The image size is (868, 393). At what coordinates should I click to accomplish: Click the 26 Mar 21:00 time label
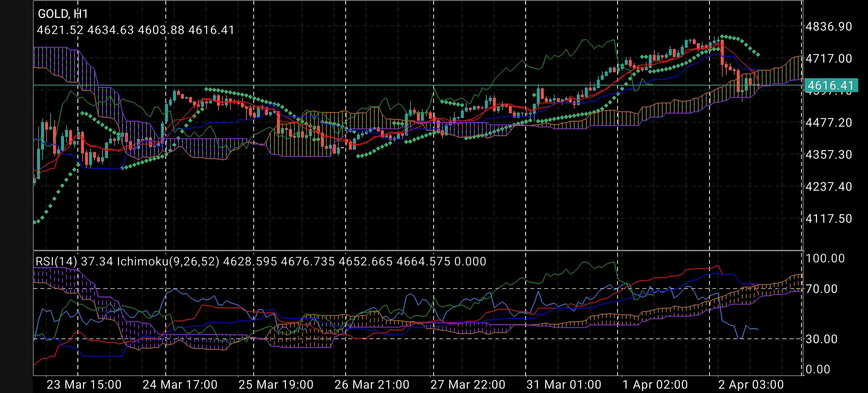[372, 385]
